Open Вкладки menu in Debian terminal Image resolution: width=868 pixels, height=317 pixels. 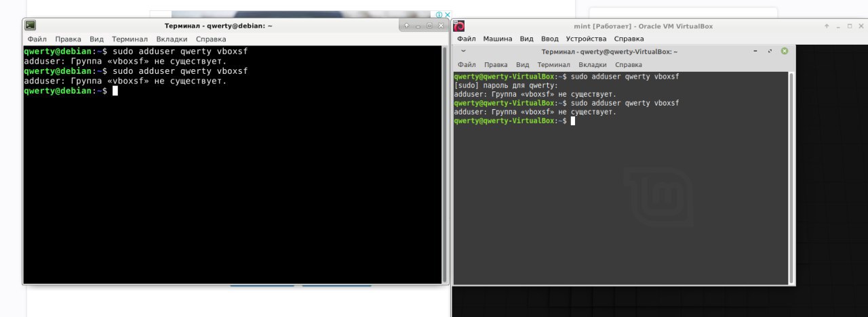point(172,39)
